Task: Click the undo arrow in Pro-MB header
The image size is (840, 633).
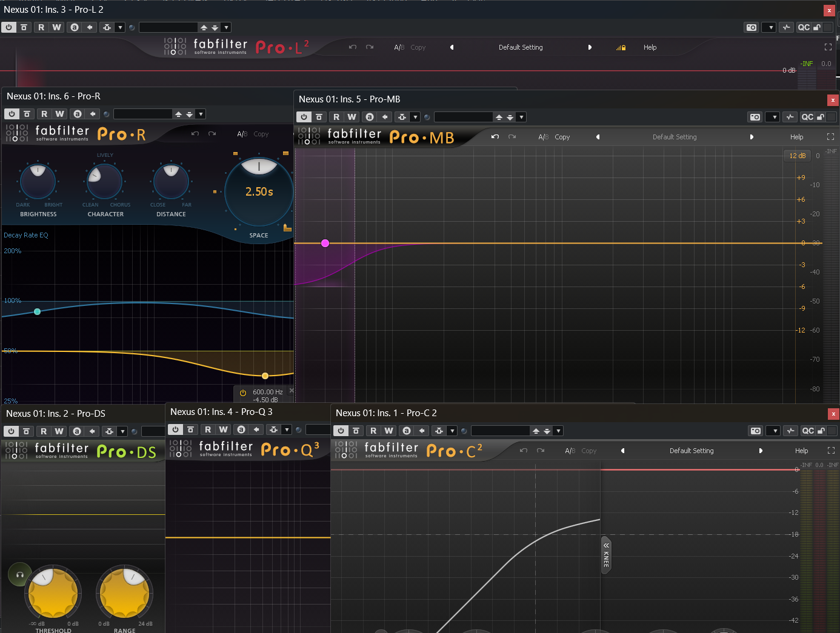Action: [x=495, y=137]
